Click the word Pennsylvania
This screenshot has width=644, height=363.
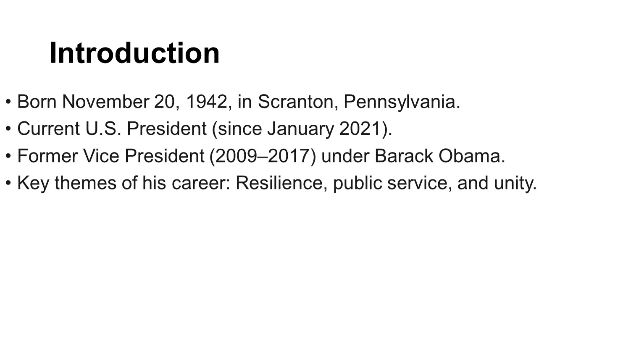point(399,102)
